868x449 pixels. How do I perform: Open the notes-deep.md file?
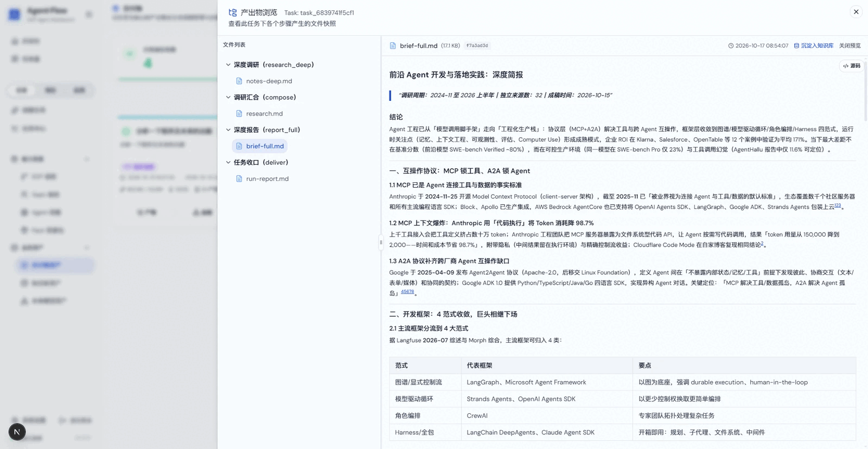coord(269,81)
